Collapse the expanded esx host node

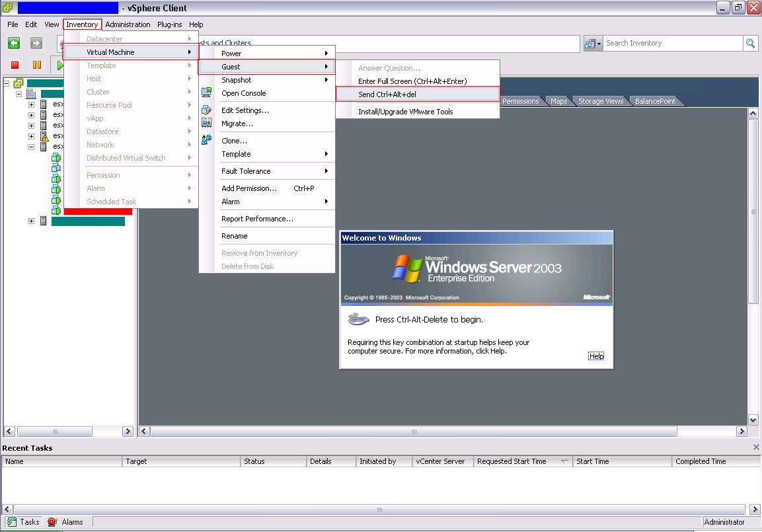(x=31, y=147)
